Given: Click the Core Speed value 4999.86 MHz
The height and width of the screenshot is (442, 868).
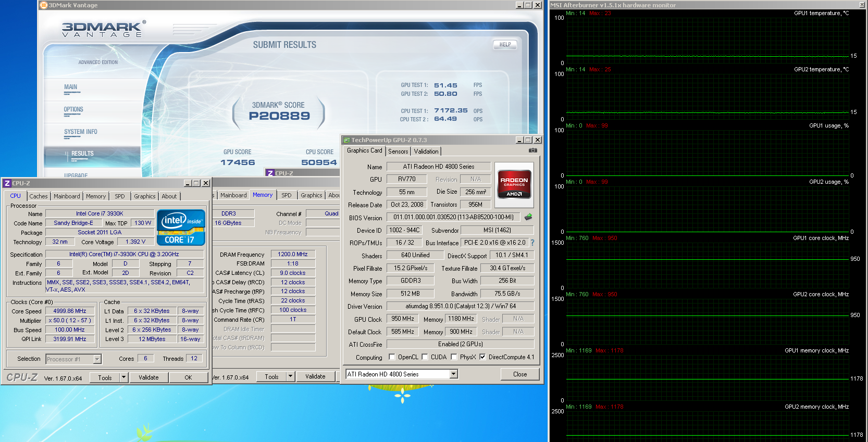Looking at the screenshot, I should [70, 311].
